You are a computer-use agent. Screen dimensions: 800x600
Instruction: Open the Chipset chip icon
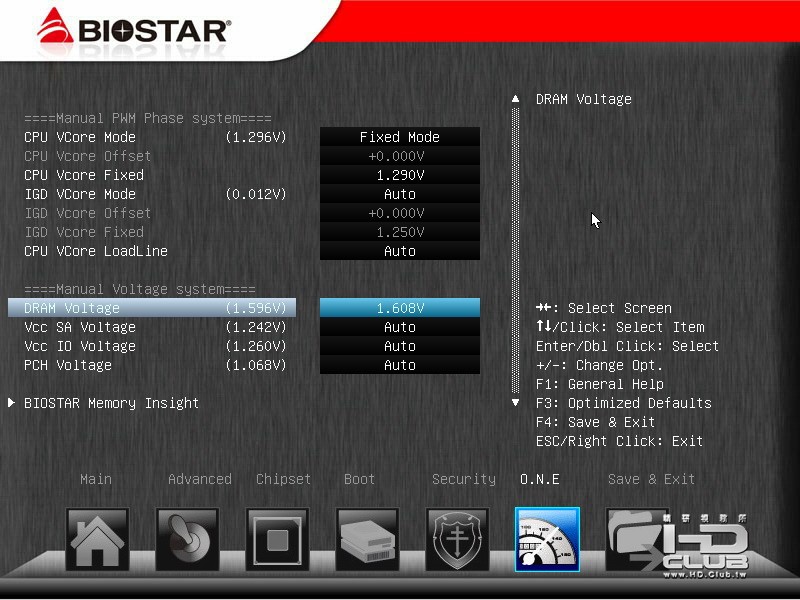click(277, 539)
